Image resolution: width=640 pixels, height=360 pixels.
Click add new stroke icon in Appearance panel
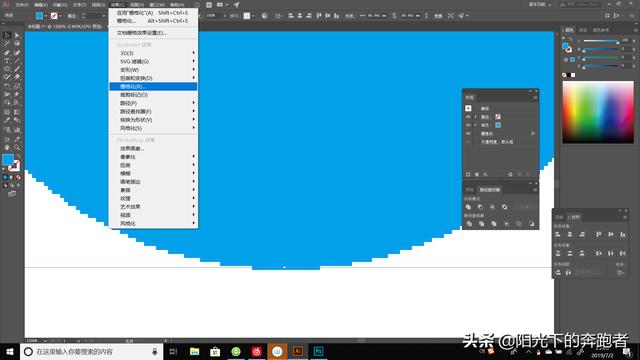pos(468,174)
